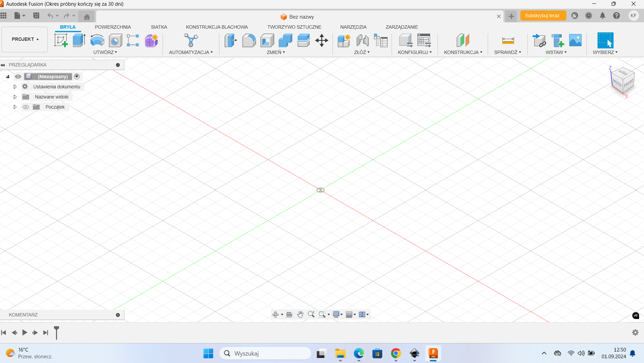Select the Press Pull tool
Viewport: 644px width, 363px height.
[x=231, y=40]
